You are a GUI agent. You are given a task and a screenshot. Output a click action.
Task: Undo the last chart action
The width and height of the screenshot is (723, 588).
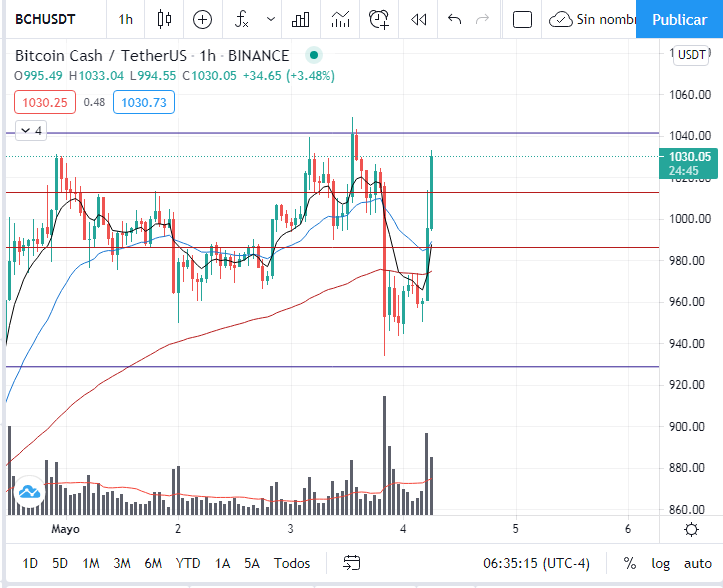455,19
